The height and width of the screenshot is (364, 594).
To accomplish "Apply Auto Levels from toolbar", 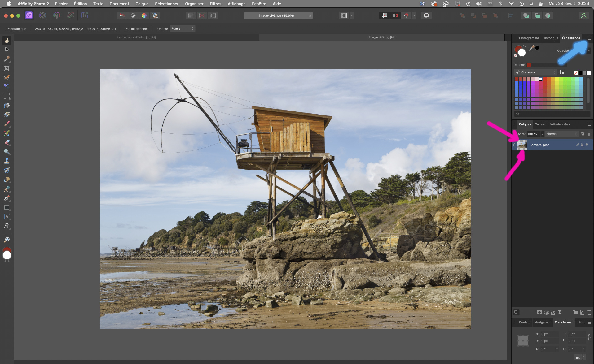I will point(122,15).
